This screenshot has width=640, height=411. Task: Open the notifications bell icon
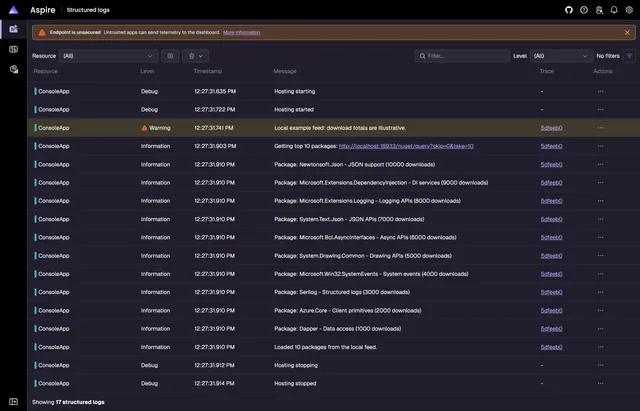(614, 10)
